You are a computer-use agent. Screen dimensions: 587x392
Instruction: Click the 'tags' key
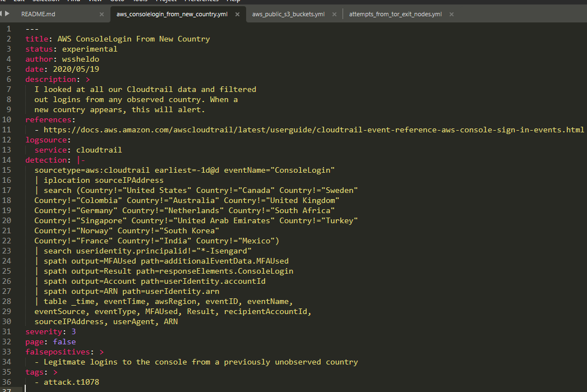pos(34,372)
